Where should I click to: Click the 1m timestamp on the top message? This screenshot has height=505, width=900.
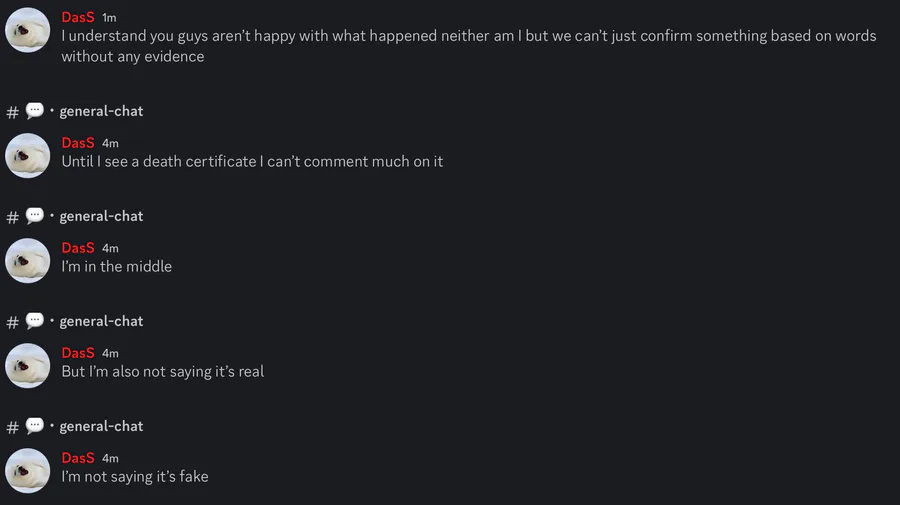pyautogui.click(x=109, y=18)
